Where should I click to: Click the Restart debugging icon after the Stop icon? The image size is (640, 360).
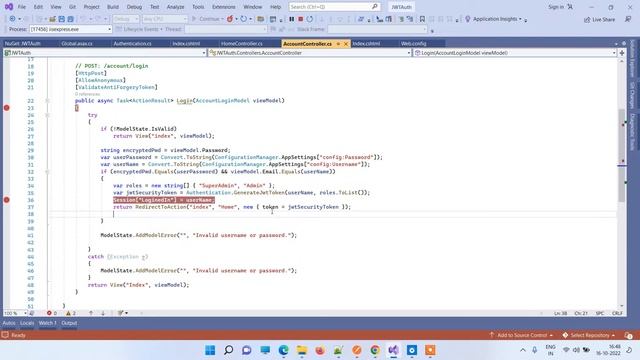point(310,19)
